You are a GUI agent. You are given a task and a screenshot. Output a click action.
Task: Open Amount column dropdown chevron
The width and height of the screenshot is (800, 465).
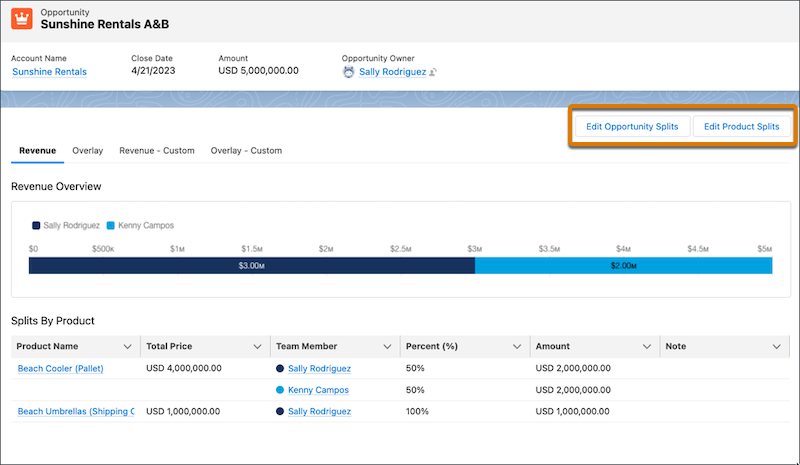(x=647, y=347)
